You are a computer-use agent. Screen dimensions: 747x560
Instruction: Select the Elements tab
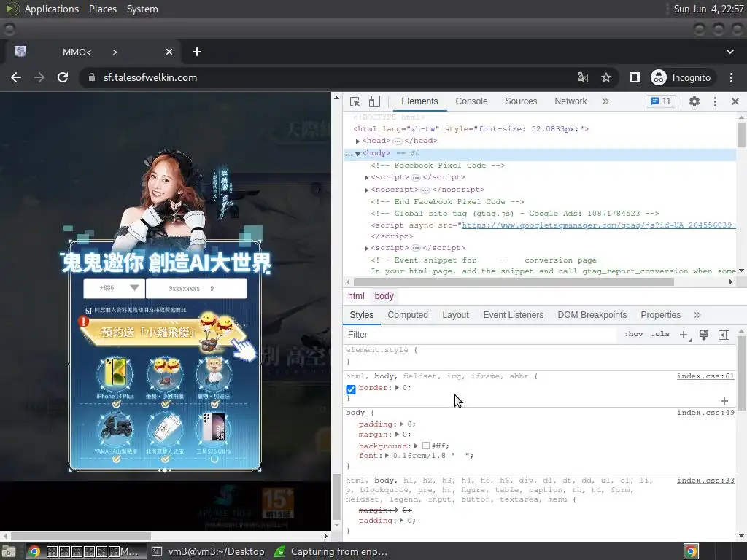point(419,101)
